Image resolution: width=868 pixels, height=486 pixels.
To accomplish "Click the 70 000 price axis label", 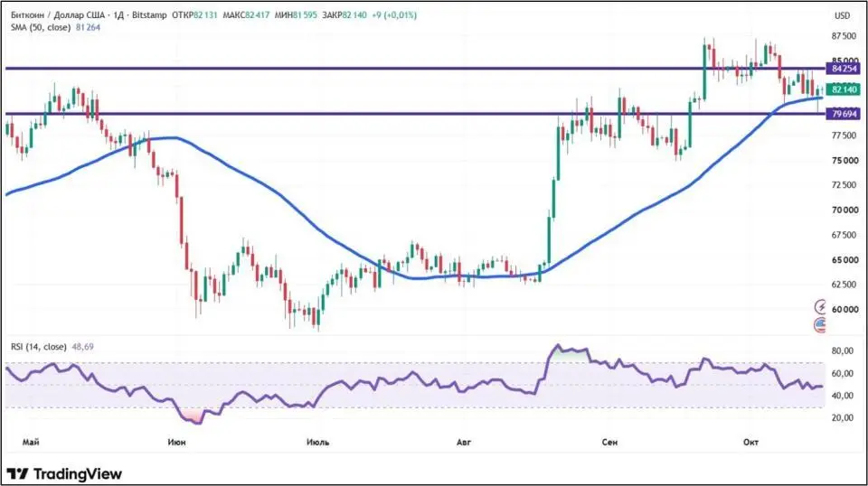I will coord(844,210).
